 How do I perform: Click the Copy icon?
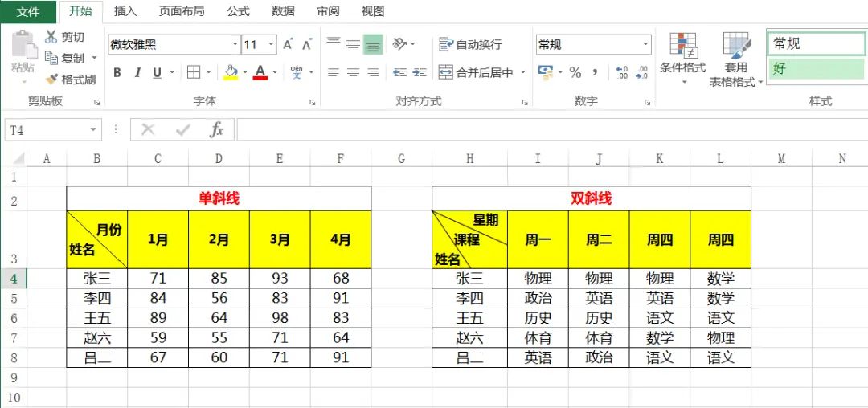[x=51, y=58]
